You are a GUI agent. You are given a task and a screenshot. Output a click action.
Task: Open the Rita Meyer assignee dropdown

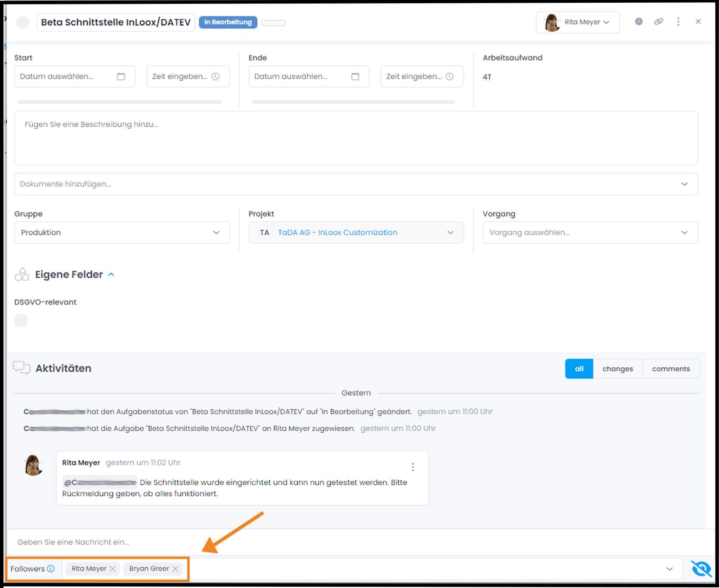click(578, 22)
